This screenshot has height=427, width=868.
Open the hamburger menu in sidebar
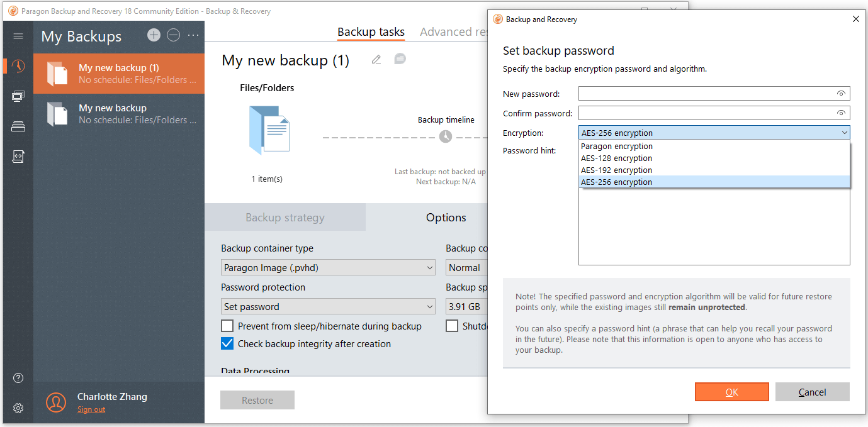(18, 36)
